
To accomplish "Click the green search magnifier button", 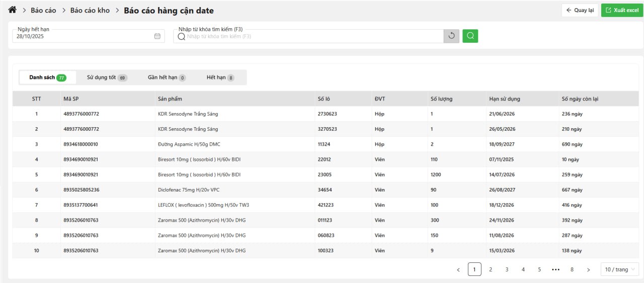I will pos(470,36).
